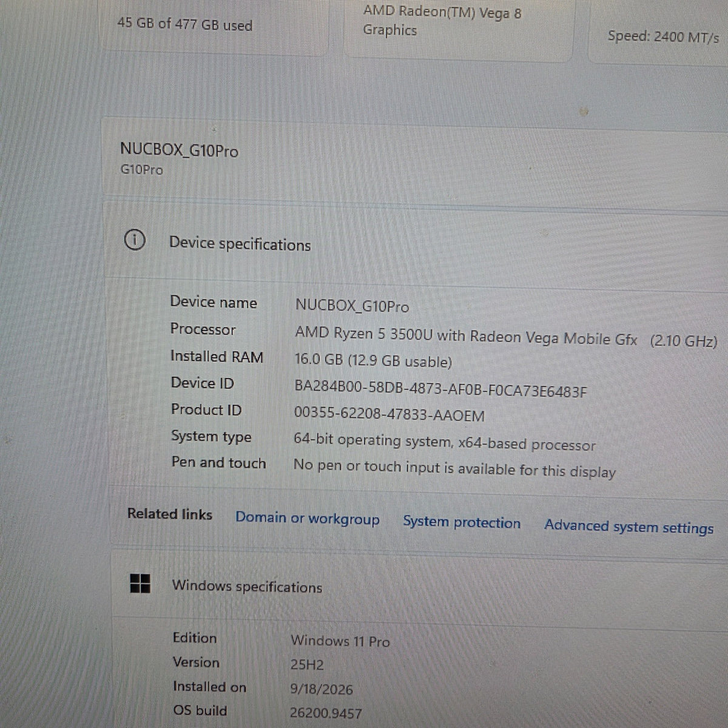Viewport: 728px width, 728px height.
Task: Open Advanced system settings link
Action: (x=629, y=527)
